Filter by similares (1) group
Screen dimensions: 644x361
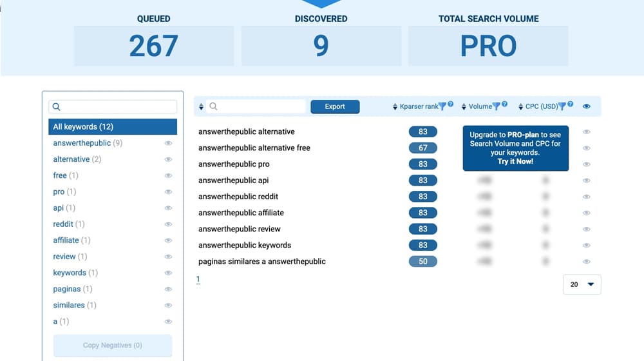click(x=74, y=305)
